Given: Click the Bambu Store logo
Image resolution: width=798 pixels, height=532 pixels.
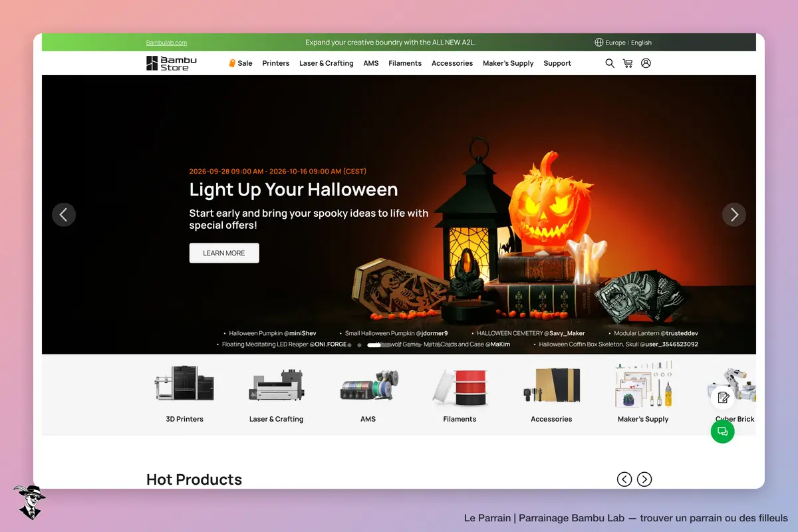Looking at the screenshot, I should [172, 63].
